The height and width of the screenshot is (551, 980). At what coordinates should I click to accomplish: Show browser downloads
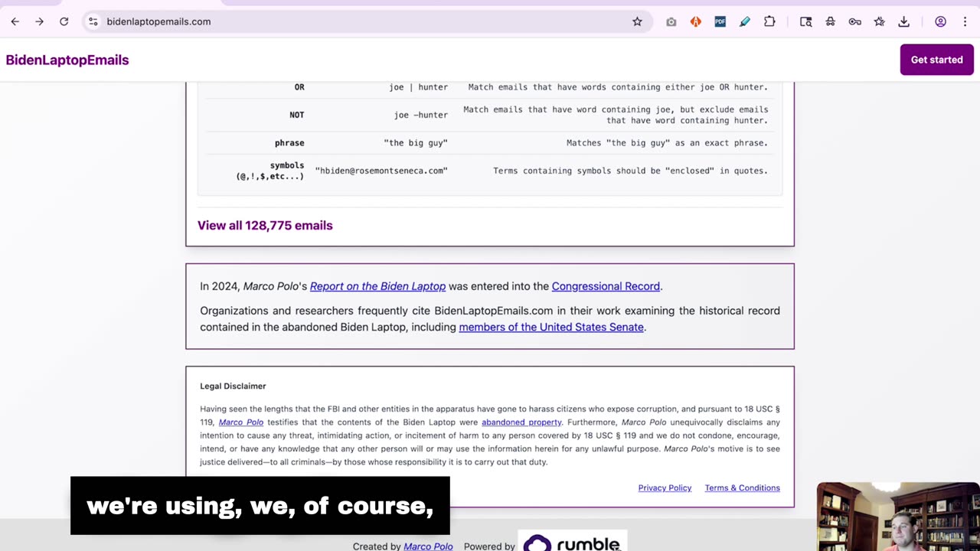click(903, 22)
